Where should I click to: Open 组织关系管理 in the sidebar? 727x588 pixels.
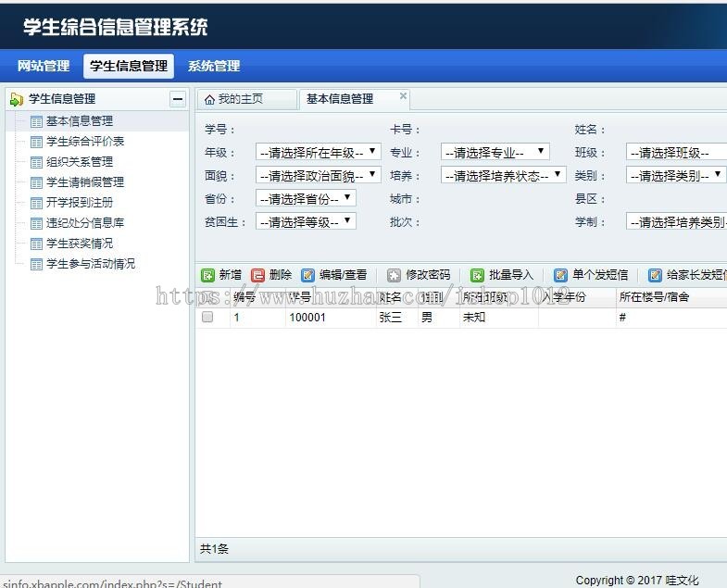click(x=80, y=162)
